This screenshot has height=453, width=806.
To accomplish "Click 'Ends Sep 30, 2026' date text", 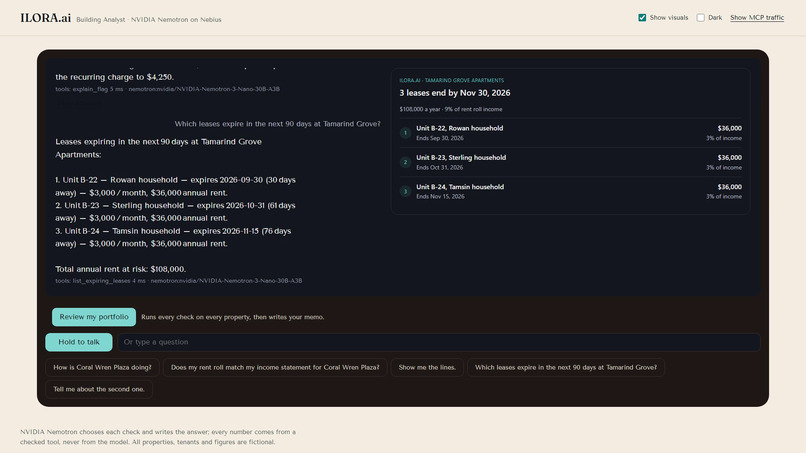I will [x=439, y=138].
